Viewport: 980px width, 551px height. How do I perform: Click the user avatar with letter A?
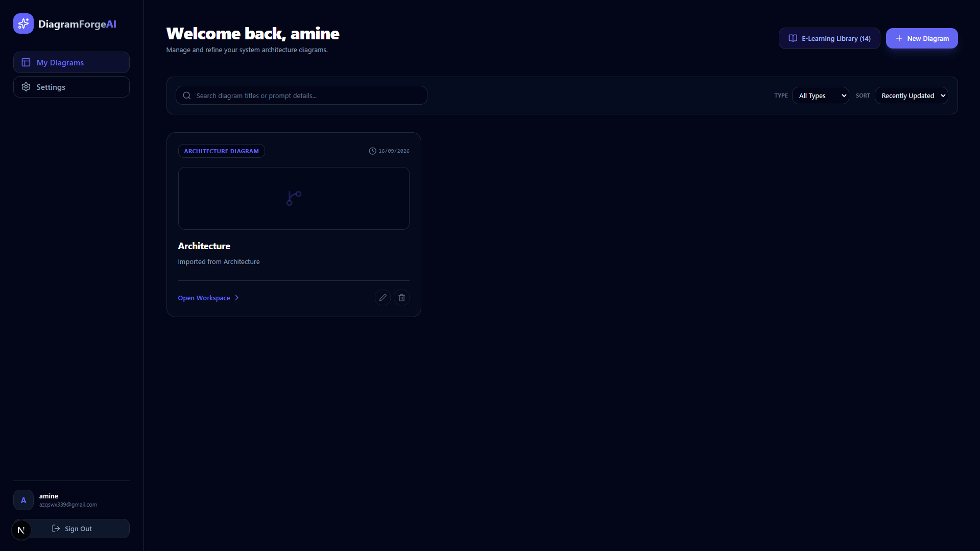pyautogui.click(x=23, y=500)
